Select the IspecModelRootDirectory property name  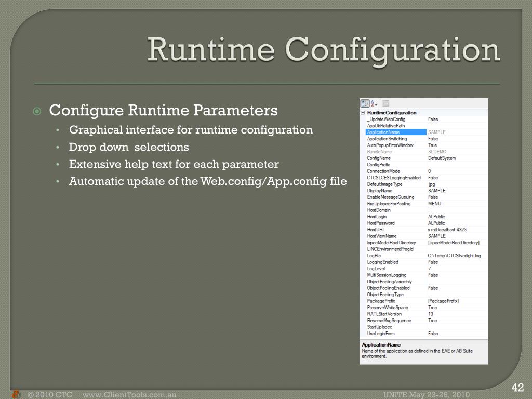(391, 243)
